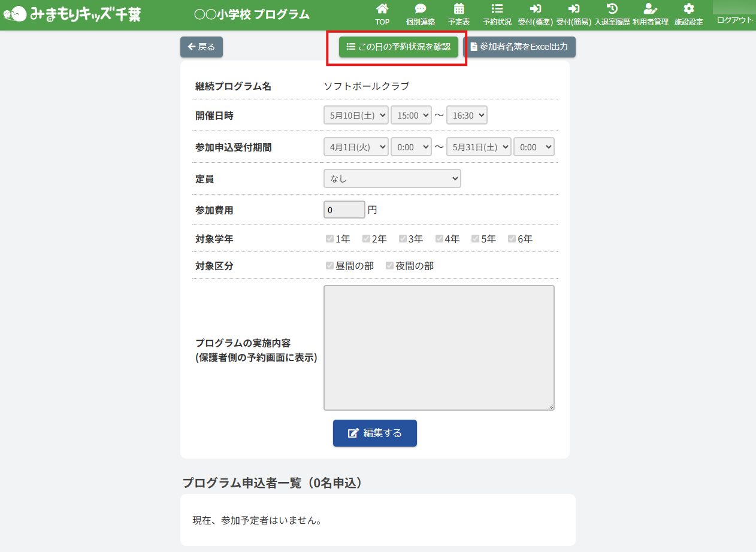Viewport: 756px width, 552px height.
Task: Open 予定表 calendar icon
Action: 459,9
